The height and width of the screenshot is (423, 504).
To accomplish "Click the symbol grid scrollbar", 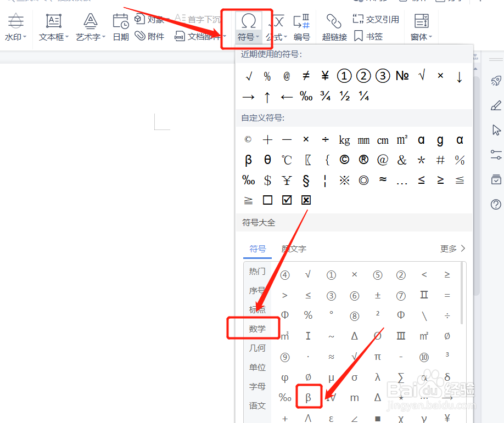I will coord(462,293).
